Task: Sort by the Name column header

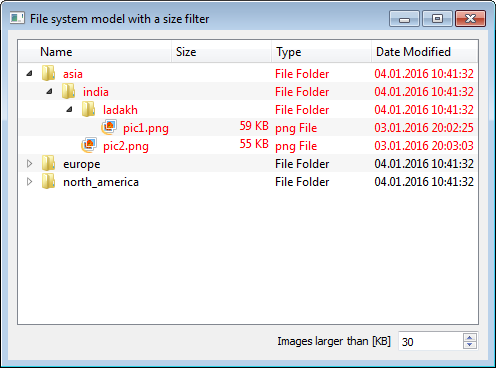Action: (x=95, y=52)
